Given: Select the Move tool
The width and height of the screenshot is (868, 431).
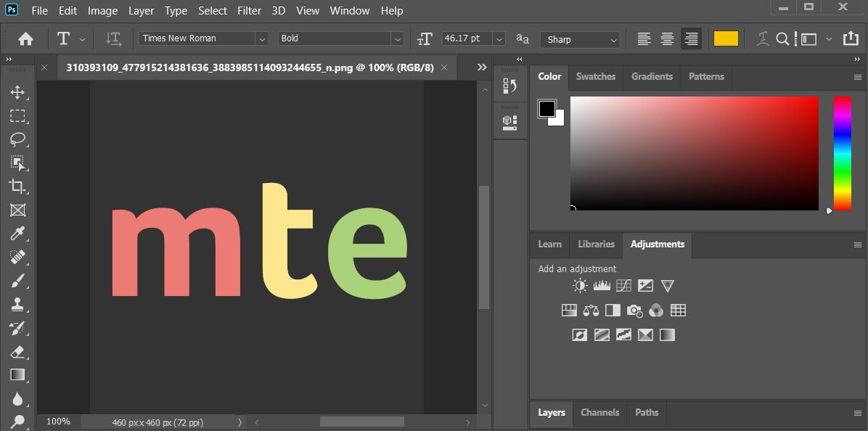Looking at the screenshot, I should pos(18,92).
